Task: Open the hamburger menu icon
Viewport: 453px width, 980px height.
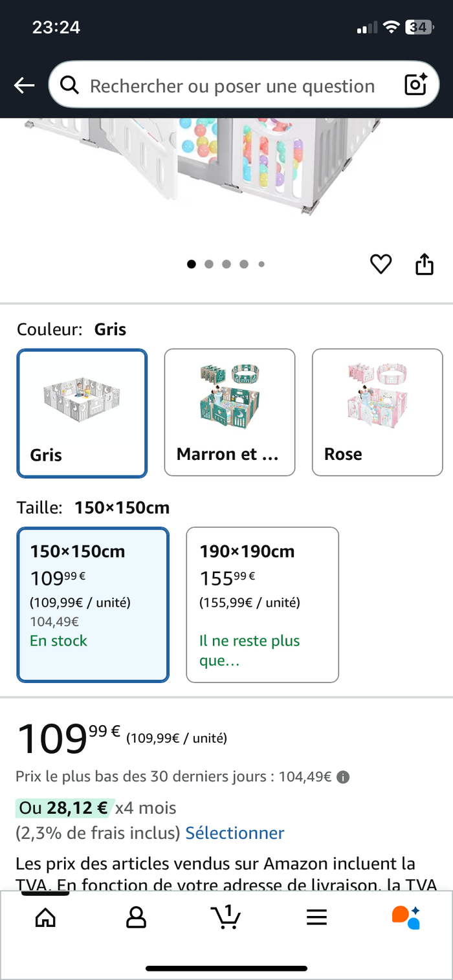Action: click(x=316, y=917)
